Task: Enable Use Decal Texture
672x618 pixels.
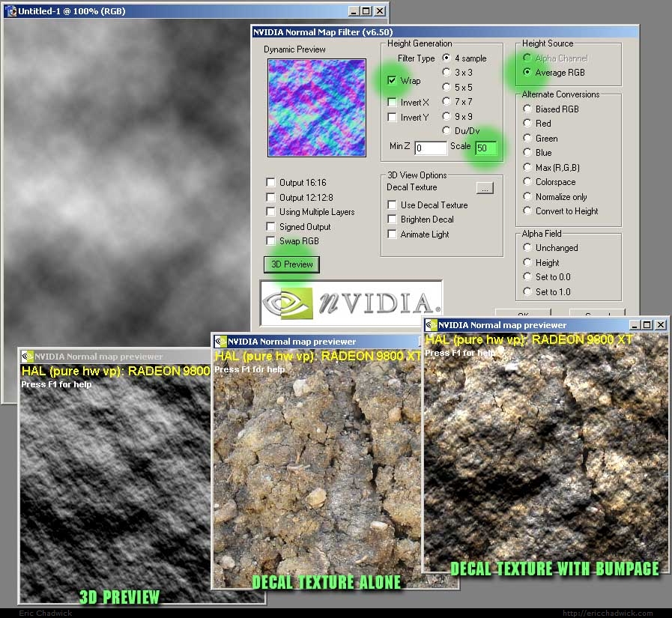Action: click(392, 205)
